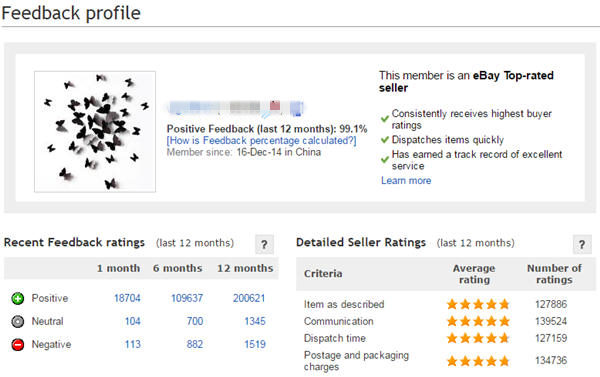
Task: View 109637 positive ratings for 6 months
Action: (x=187, y=298)
